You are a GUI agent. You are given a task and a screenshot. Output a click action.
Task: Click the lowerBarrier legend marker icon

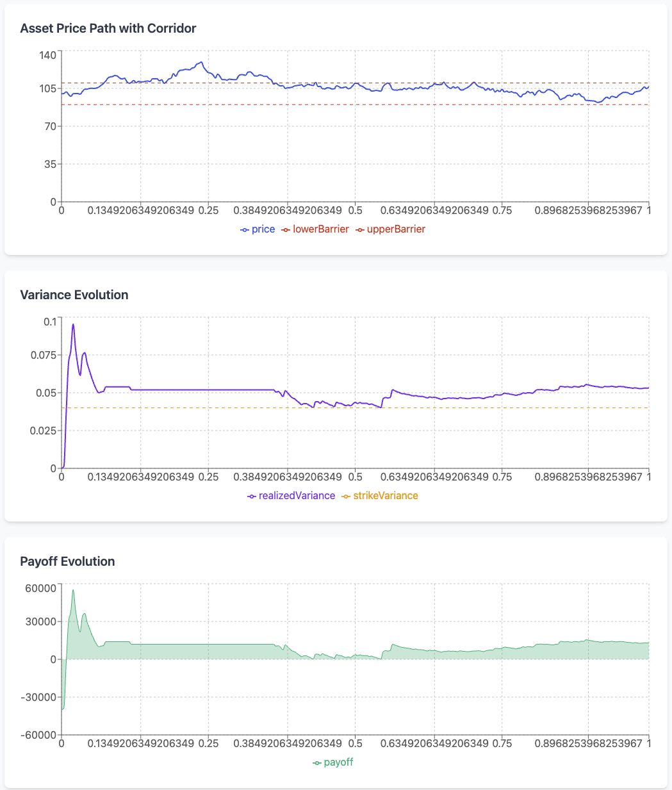point(286,230)
